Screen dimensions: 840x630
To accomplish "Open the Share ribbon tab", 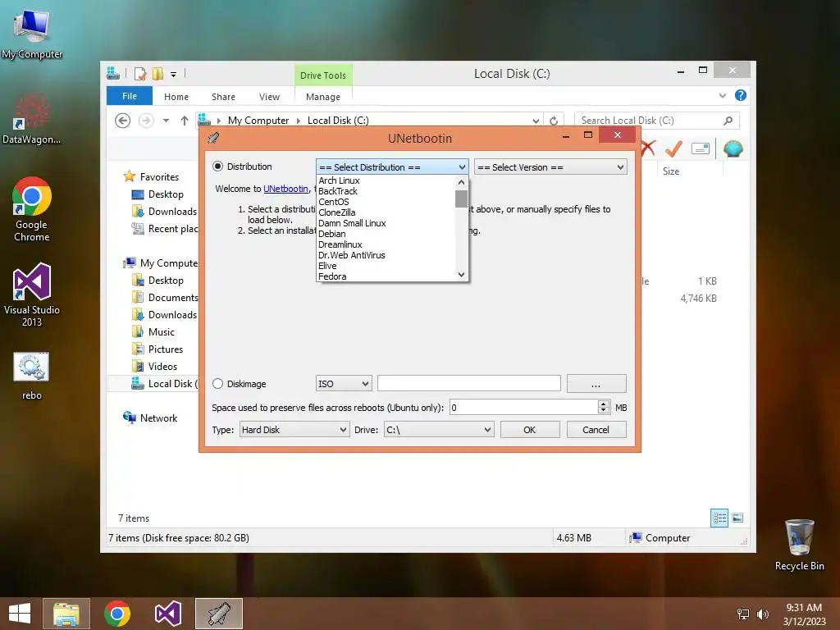I will coord(223,97).
